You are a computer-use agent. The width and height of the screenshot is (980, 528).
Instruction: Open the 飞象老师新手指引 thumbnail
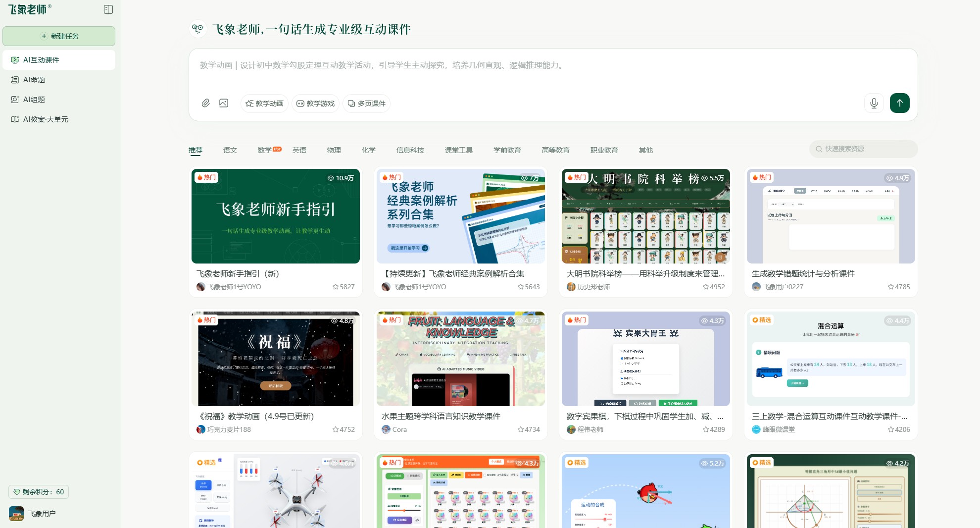(x=276, y=216)
